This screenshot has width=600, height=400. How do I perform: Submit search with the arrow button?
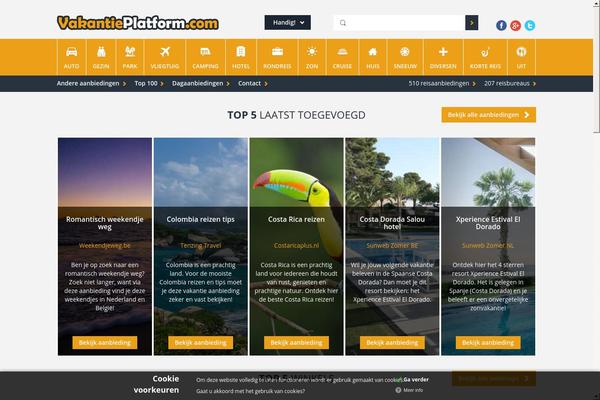click(471, 23)
